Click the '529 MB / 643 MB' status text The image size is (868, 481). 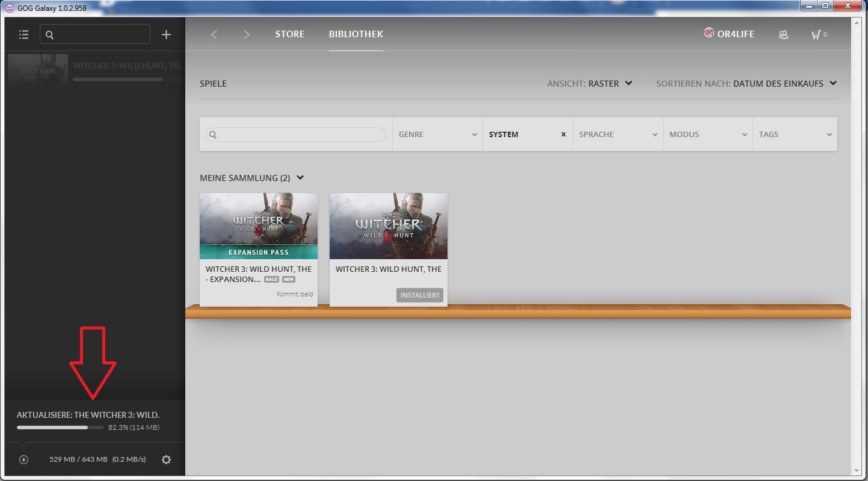click(x=78, y=459)
